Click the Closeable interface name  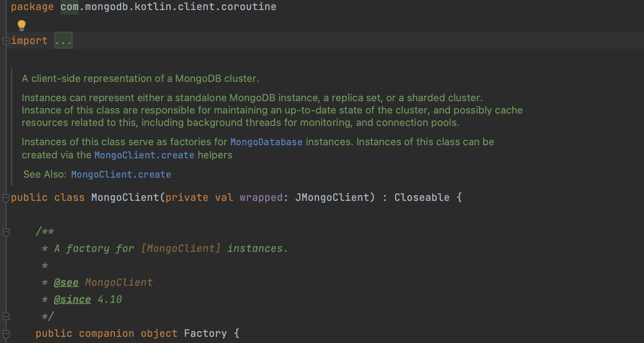422,197
